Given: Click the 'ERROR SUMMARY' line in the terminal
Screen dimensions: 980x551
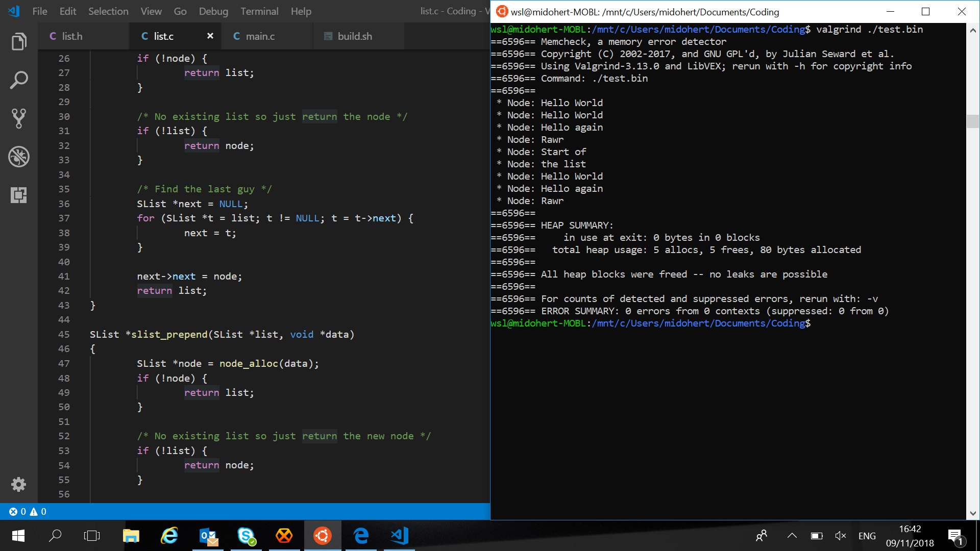Looking at the screenshot, I should [690, 311].
